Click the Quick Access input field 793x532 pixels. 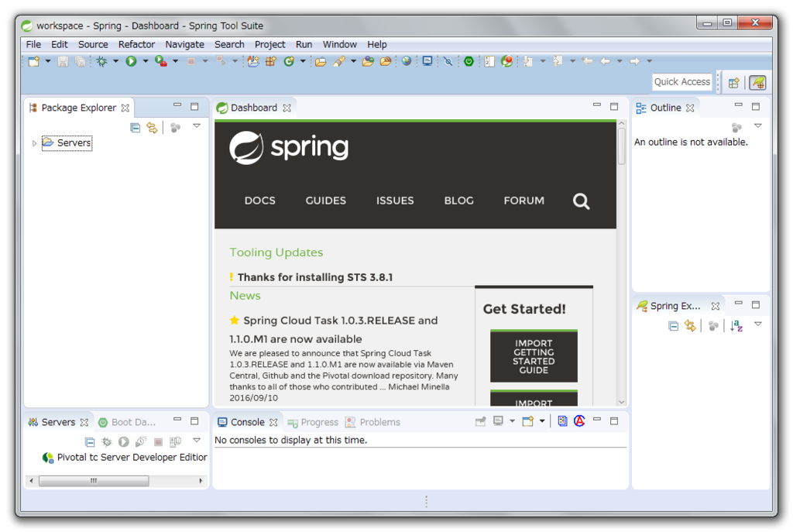[x=681, y=82]
